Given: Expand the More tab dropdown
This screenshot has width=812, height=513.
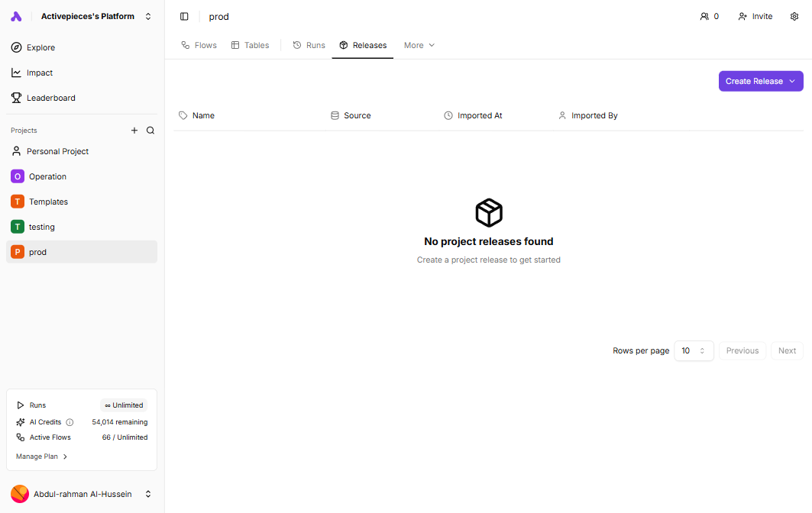Looking at the screenshot, I should point(419,45).
